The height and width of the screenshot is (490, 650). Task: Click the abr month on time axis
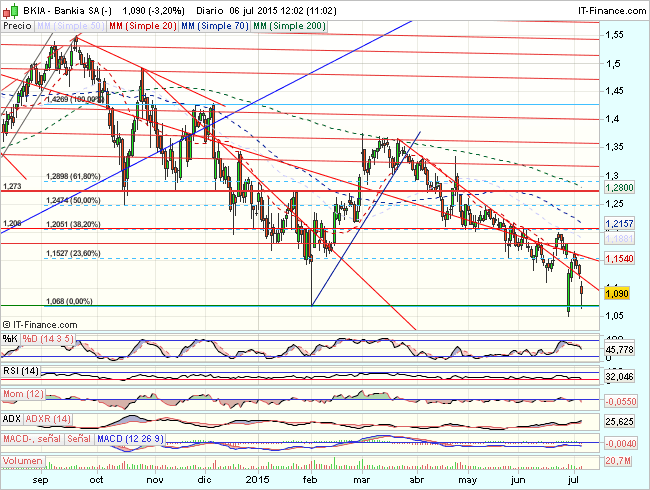tap(417, 480)
